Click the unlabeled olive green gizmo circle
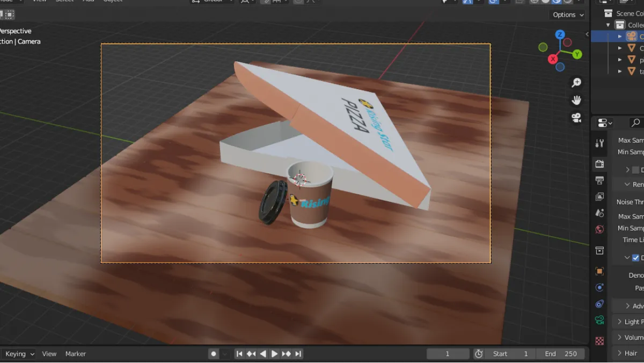 pos(543,47)
